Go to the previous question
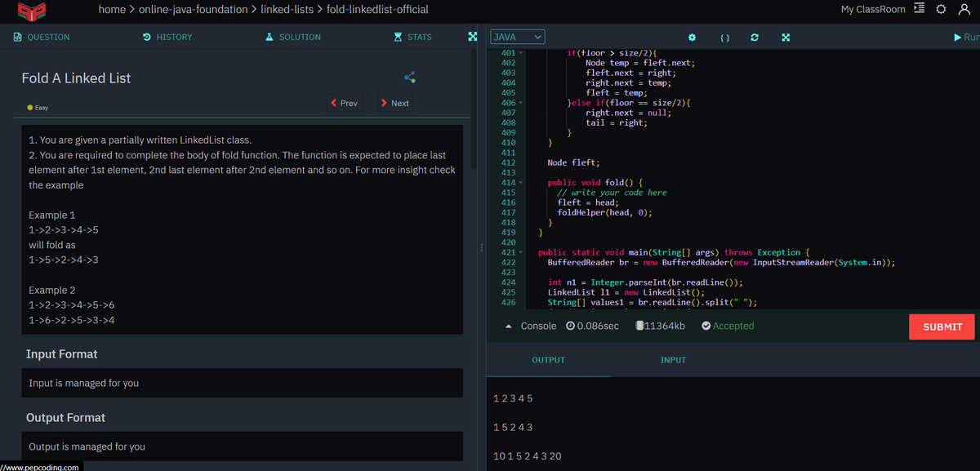Screen dimensions: 980x471 [x=345, y=103]
